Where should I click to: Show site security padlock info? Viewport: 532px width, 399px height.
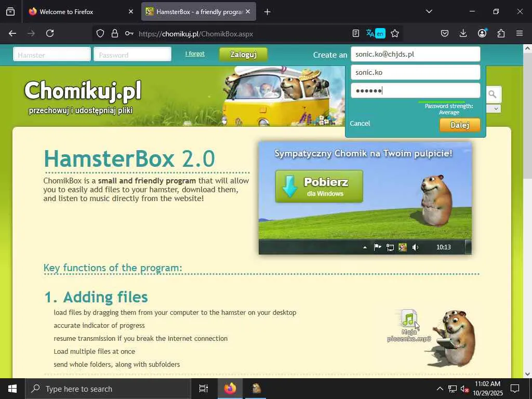coord(115,34)
